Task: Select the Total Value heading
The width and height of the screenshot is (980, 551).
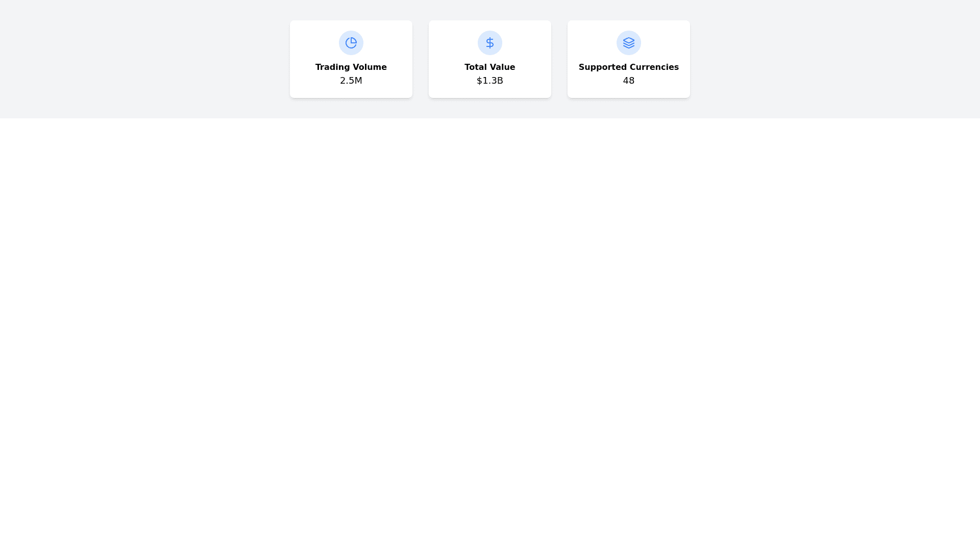Action: (x=489, y=67)
